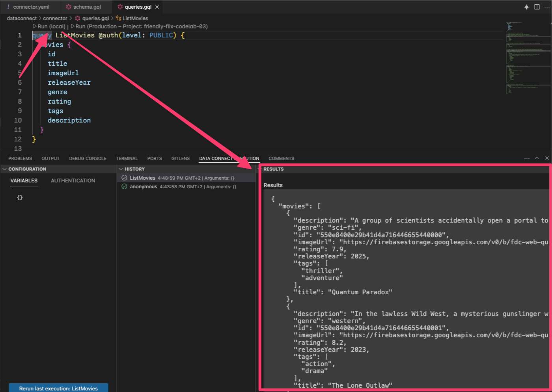Click the Gemini sparkle icon in editor toolbar
The width and height of the screenshot is (552, 392).
point(526,7)
